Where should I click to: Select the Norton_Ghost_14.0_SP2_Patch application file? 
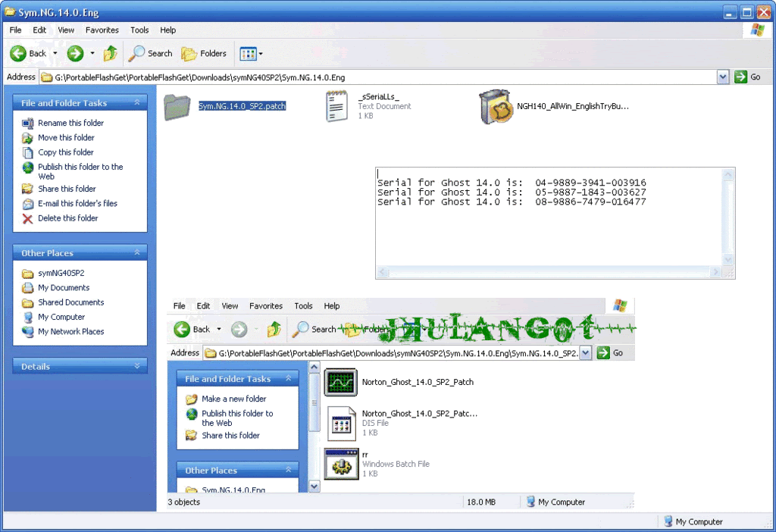point(399,382)
